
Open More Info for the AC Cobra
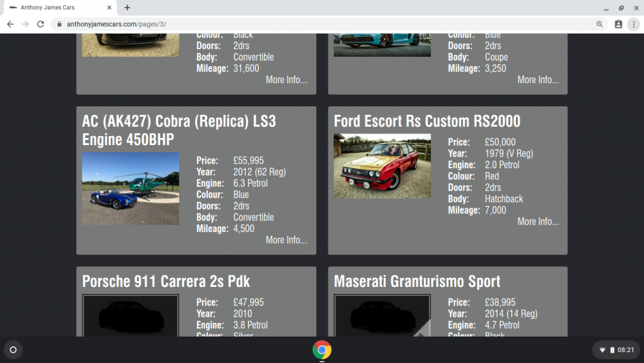pyautogui.click(x=287, y=240)
